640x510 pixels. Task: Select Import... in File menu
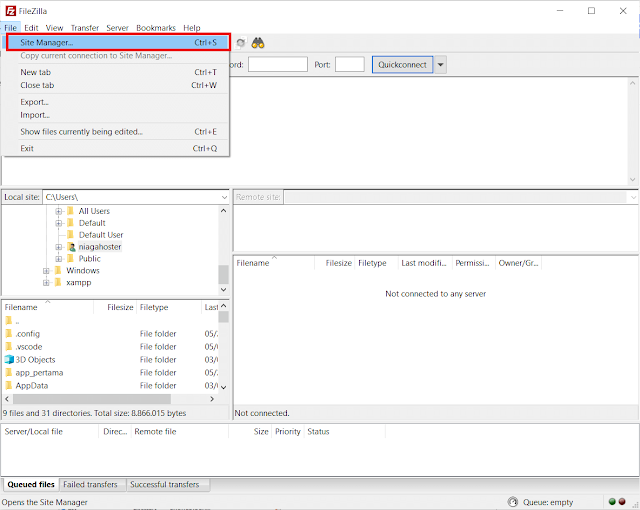tap(118, 115)
